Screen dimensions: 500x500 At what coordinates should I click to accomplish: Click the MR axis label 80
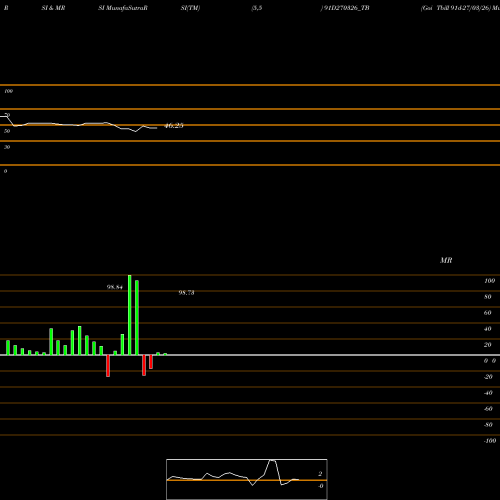(x=488, y=297)
